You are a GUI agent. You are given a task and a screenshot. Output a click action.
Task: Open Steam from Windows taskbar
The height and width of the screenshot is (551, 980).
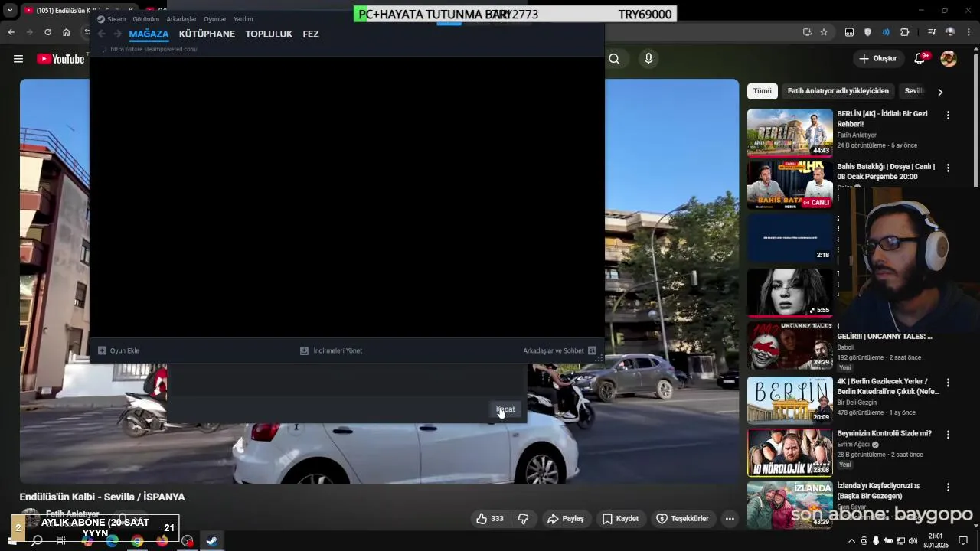coord(211,541)
